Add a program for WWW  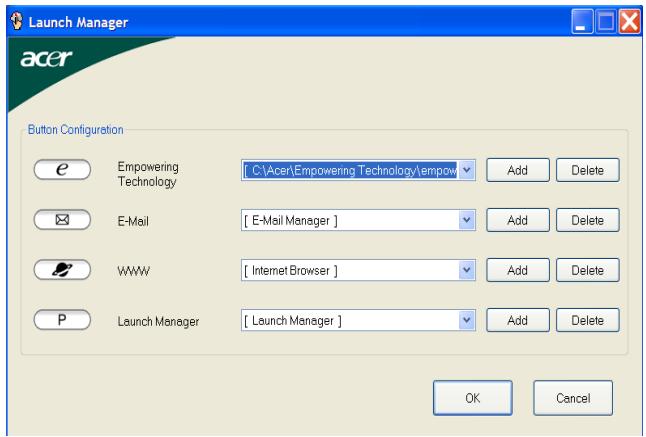[518, 271]
